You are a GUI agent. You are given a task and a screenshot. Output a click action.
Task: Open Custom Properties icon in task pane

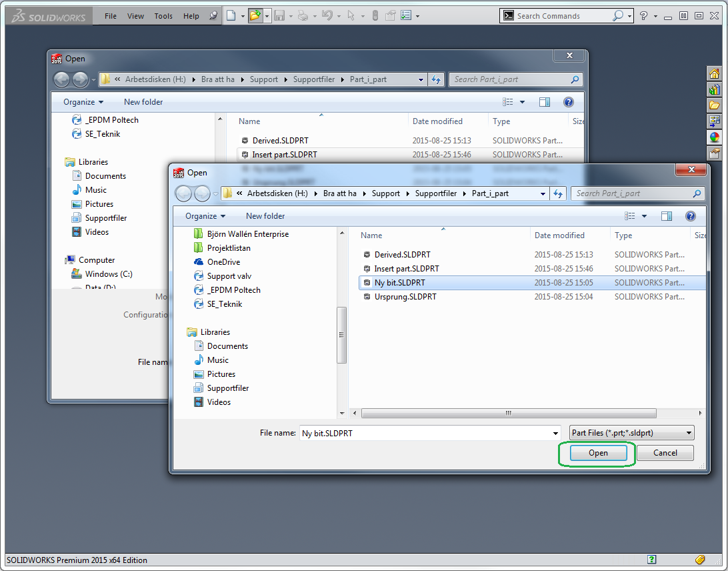pos(715,153)
